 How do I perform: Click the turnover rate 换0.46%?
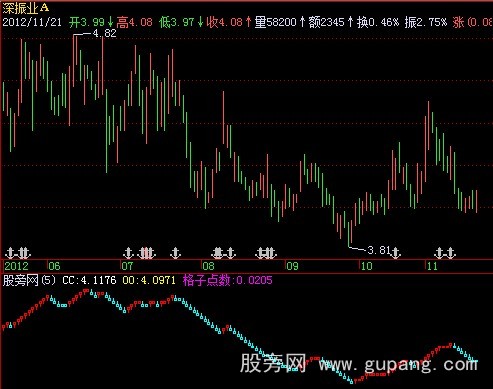click(x=378, y=22)
